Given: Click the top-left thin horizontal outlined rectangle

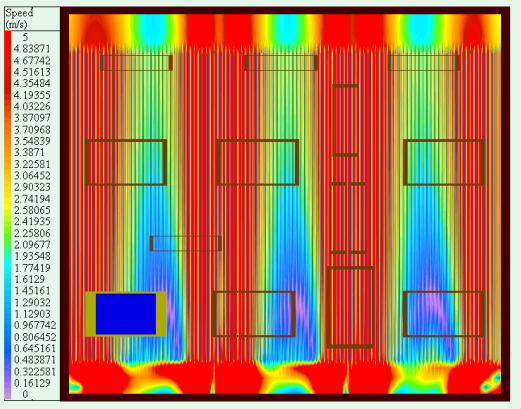Looking at the screenshot, I should pyautogui.click(x=137, y=63).
